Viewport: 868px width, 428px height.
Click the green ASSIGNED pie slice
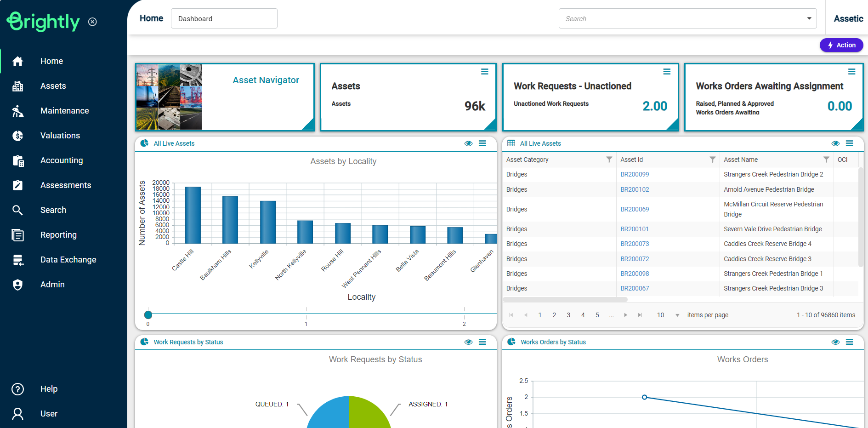tap(367, 414)
